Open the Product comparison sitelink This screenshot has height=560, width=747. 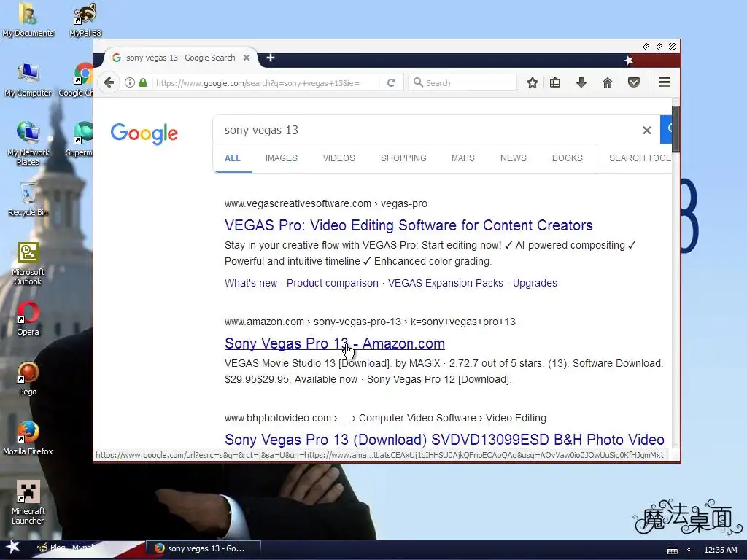click(x=333, y=284)
